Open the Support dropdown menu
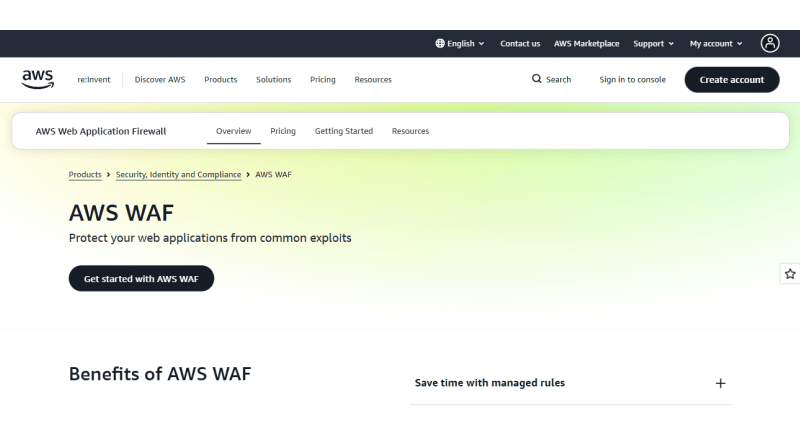The width and height of the screenshot is (800, 445). click(654, 43)
